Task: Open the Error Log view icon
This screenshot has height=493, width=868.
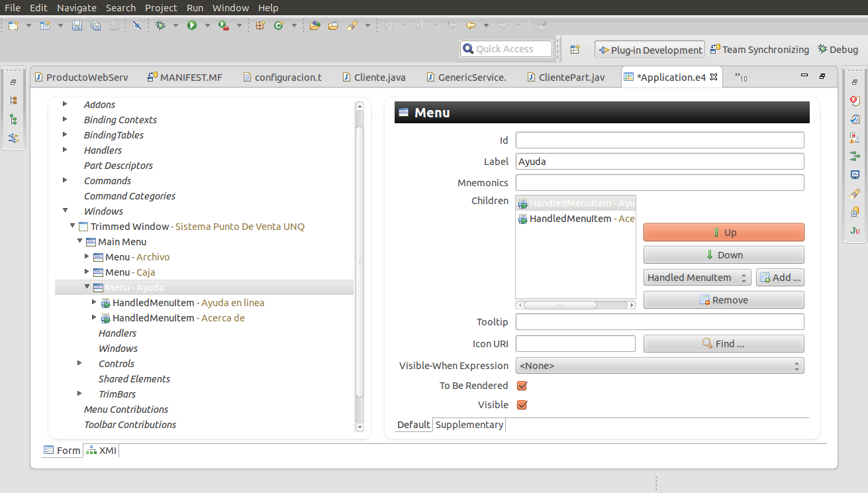Action: [855, 101]
